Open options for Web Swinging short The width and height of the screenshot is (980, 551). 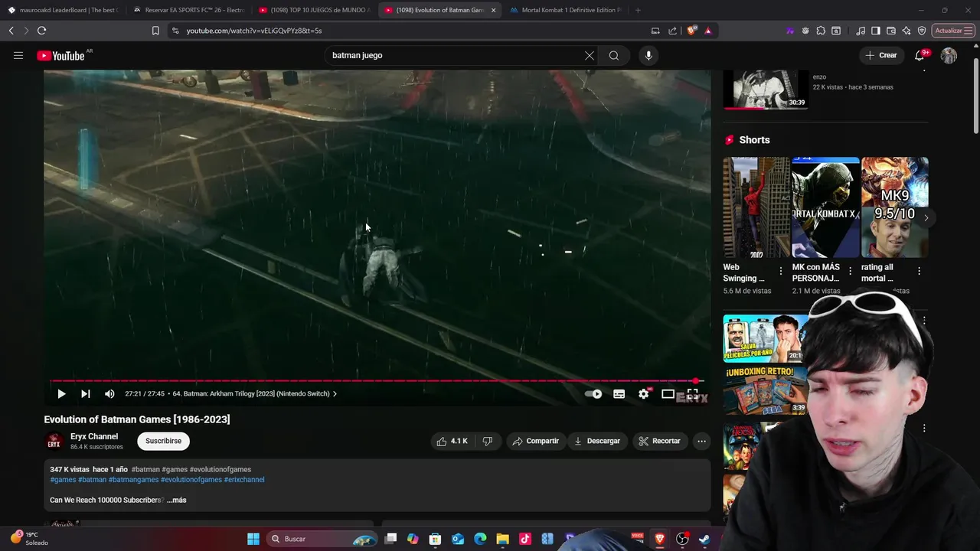point(781,271)
